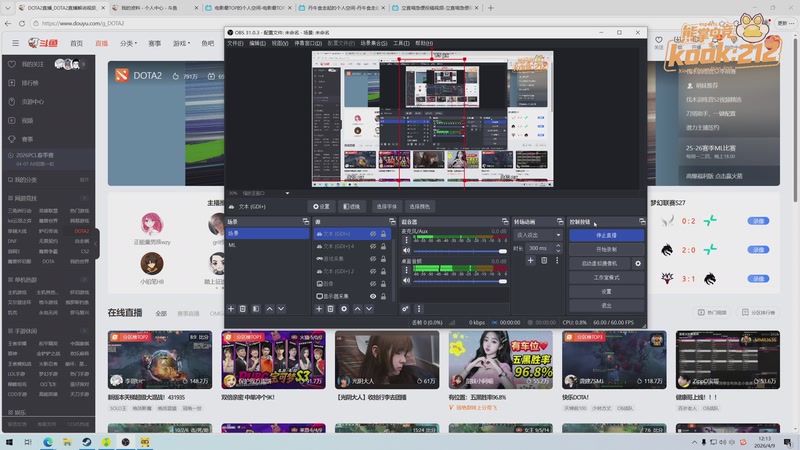Open Steam from the taskbar
The image size is (800, 450).
(x=87, y=442)
